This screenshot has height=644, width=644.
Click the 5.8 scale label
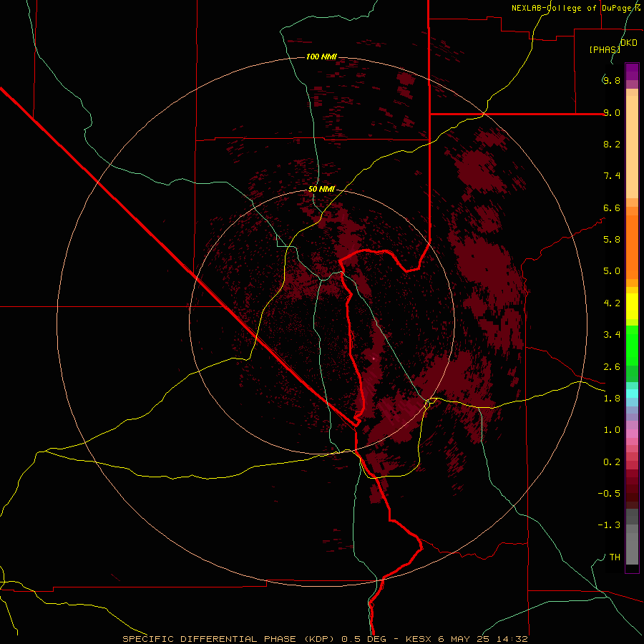pyautogui.click(x=612, y=240)
